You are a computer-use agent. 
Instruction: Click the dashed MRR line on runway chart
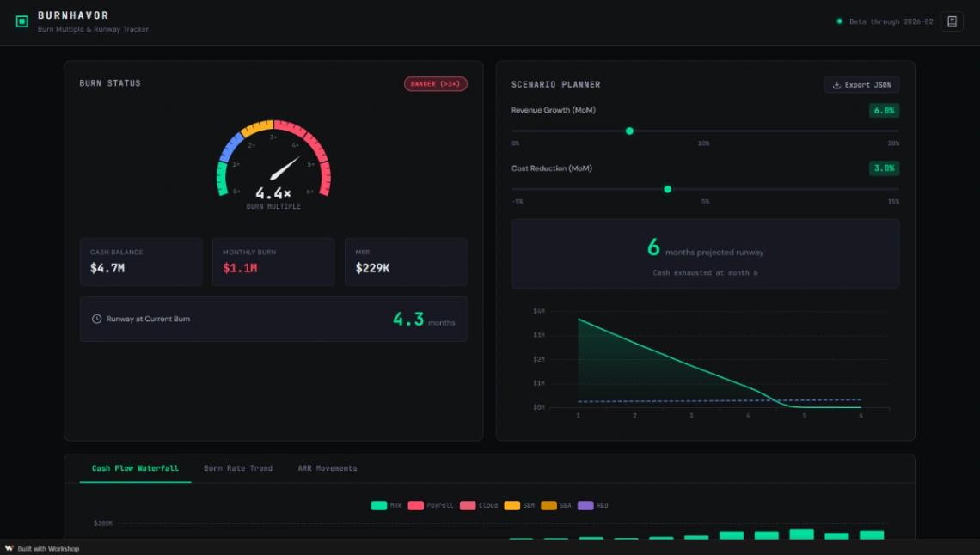[719, 400]
